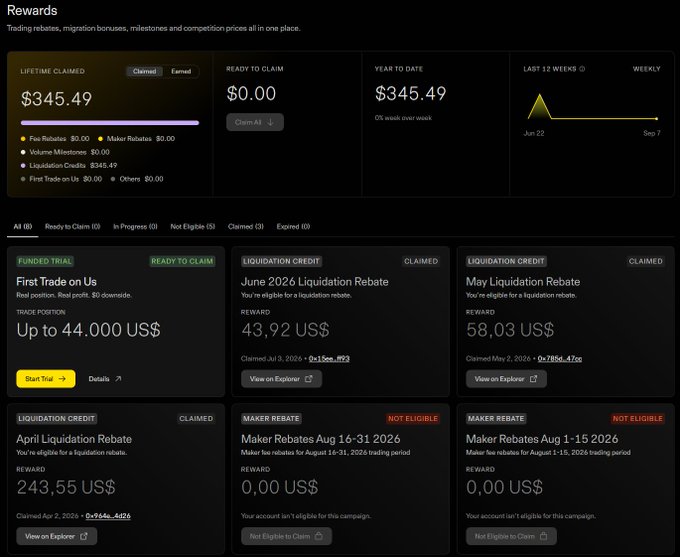Open the Ready to Claim (0) tab
Viewport: 680px width, 557px height.
(x=72, y=226)
